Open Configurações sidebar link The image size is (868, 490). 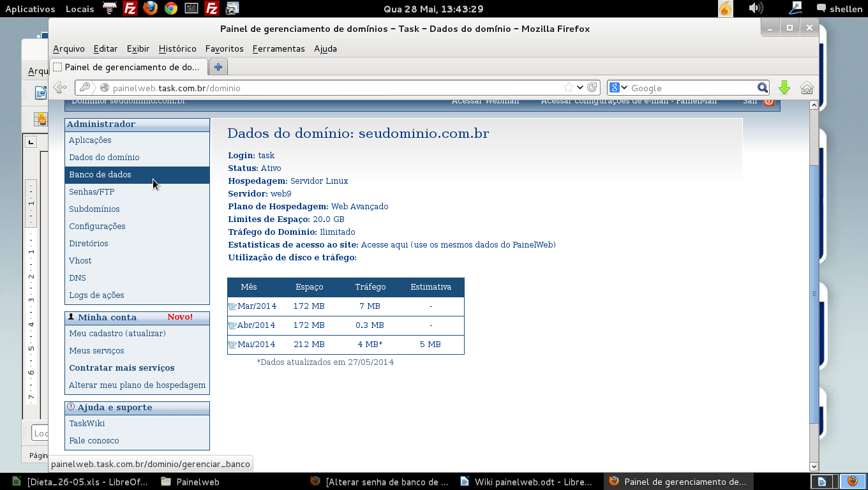[x=97, y=226]
